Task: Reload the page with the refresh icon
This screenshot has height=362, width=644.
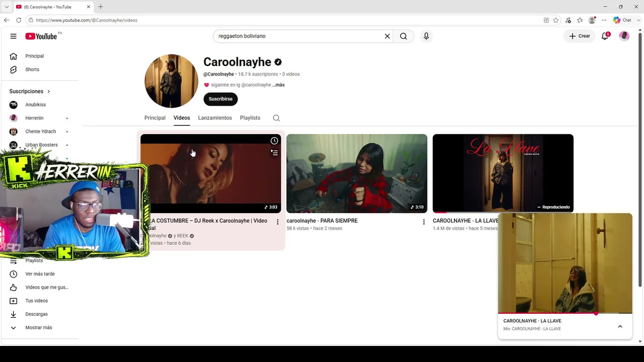Action: coord(19,20)
